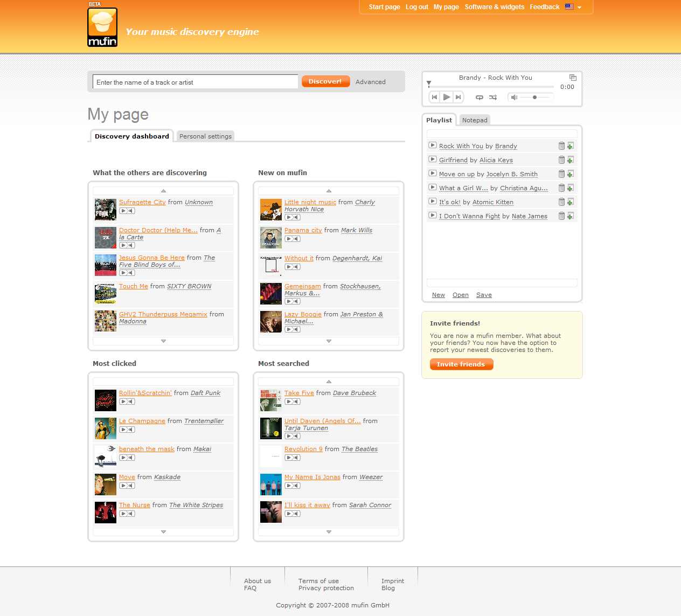The width and height of the screenshot is (681, 616).
Task: Click the playback position marker triangle
Action: tap(429, 84)
